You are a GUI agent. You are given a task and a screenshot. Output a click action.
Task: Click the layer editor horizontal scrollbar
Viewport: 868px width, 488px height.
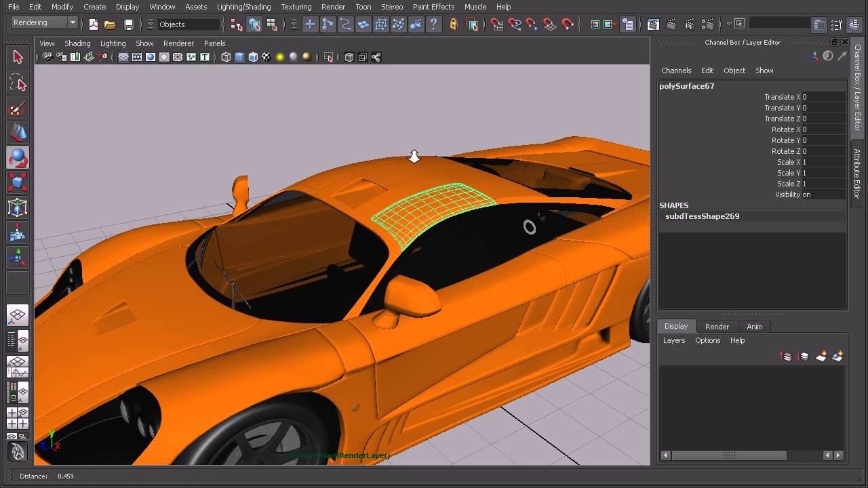tap(729, 455)
